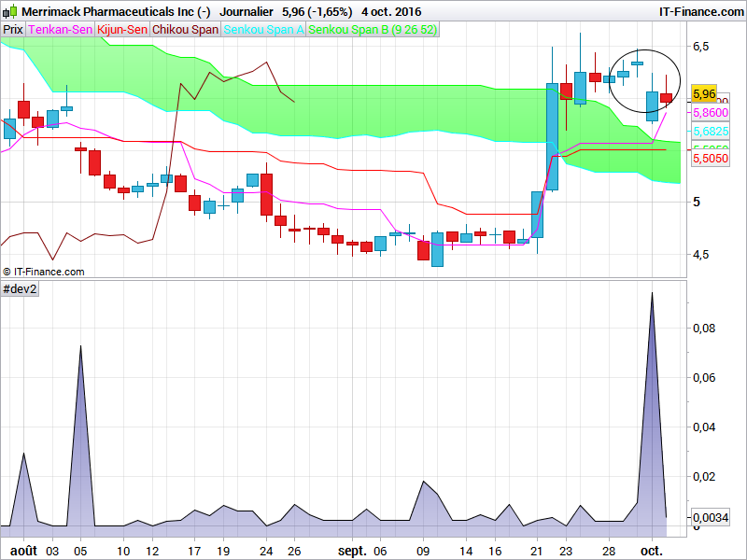Image resolution: width=747 pixels, height=560 pixels.
Task: Click the août label on time axis
Action: point(24,551)
